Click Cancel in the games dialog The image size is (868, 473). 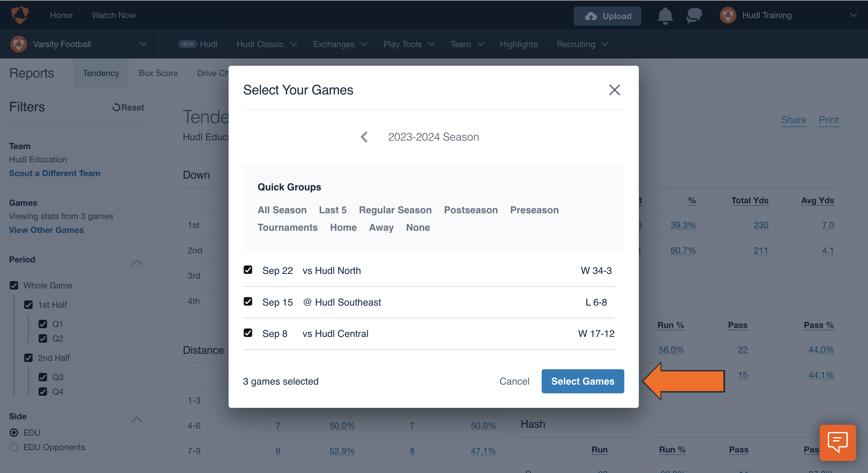click(x=514, y=381)
